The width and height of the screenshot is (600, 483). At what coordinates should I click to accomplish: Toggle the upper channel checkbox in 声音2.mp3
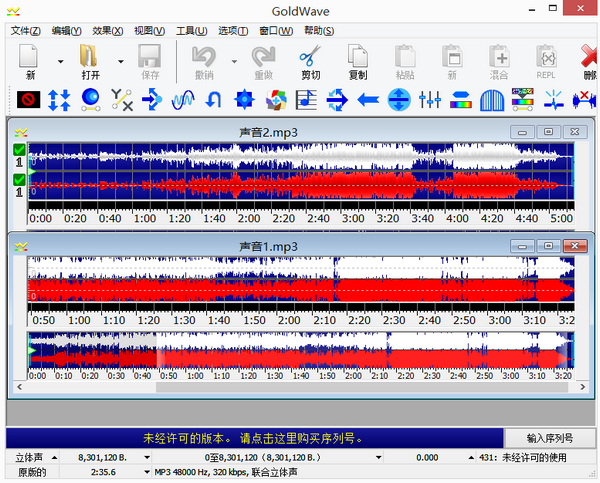pos(18,150)
